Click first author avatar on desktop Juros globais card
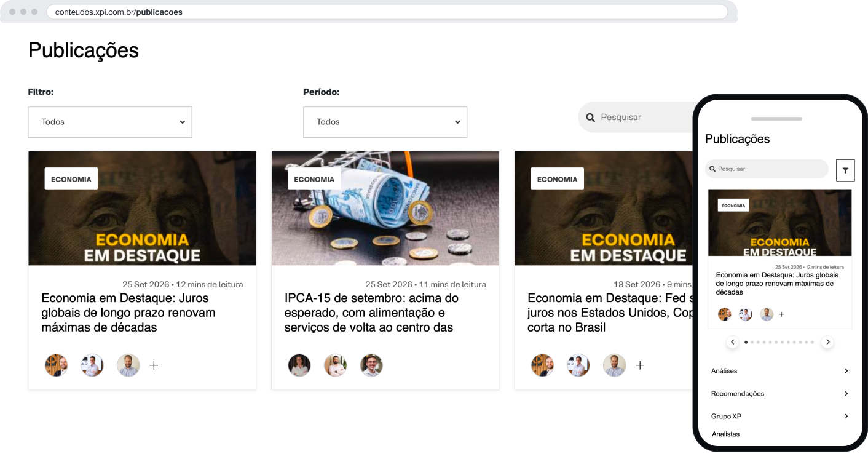The height and width of the screenshot is (459, 868). (x=57, y=365)
